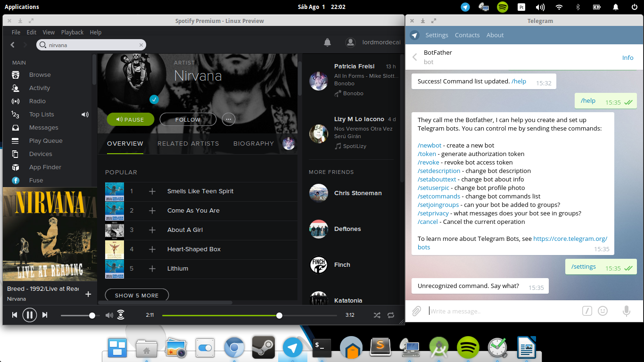Open Spotify notifications bell
The width and height of the screenshot is (644, 362).
(x=327, y=42)
